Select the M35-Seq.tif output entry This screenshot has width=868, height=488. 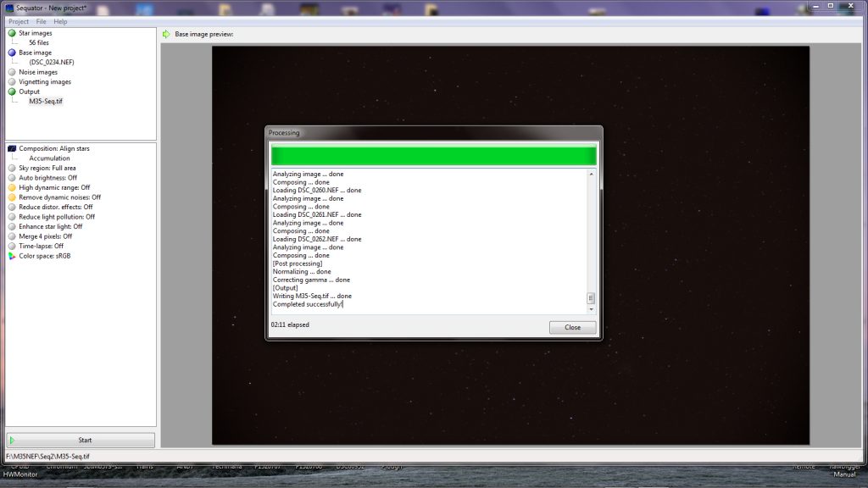(x=46, y=102)
